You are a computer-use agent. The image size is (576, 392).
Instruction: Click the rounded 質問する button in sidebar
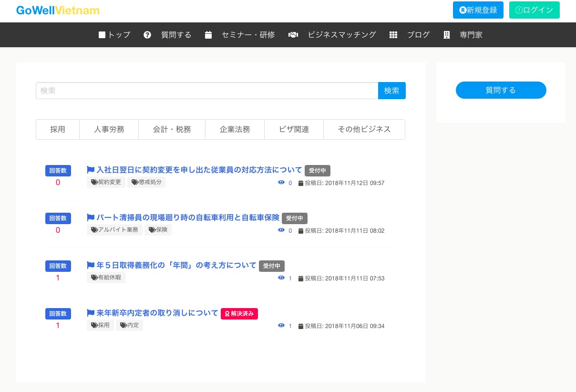click(501, 90)
